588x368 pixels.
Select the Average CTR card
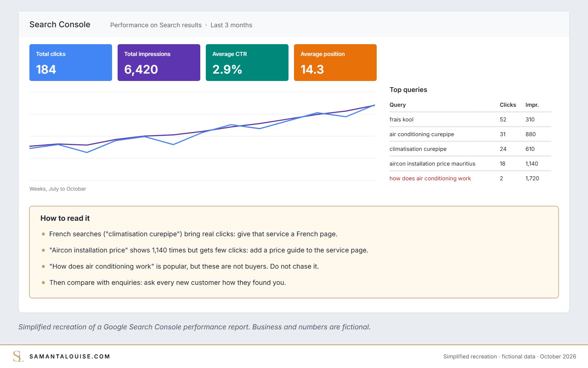pos(247,63)
